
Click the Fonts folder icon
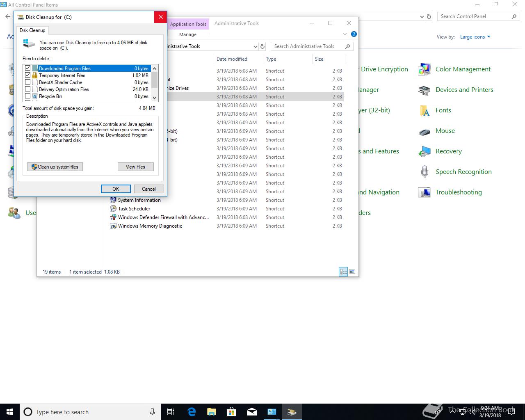(x=424, y=110)
